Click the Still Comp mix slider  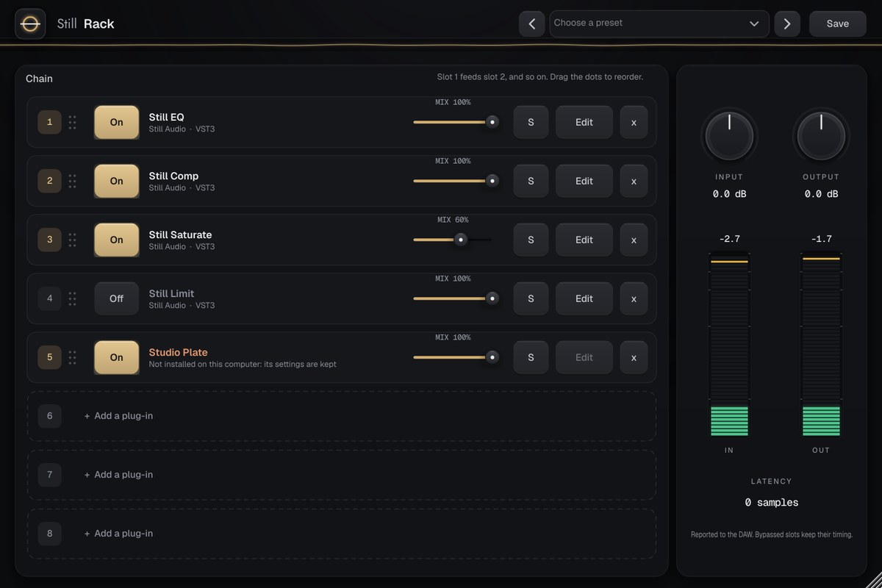[456, 181]
